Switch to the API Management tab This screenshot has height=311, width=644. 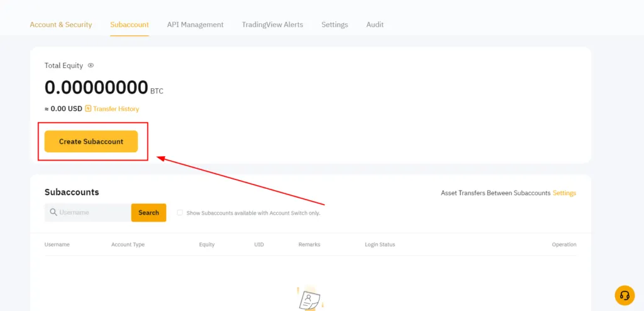(195, 25)
